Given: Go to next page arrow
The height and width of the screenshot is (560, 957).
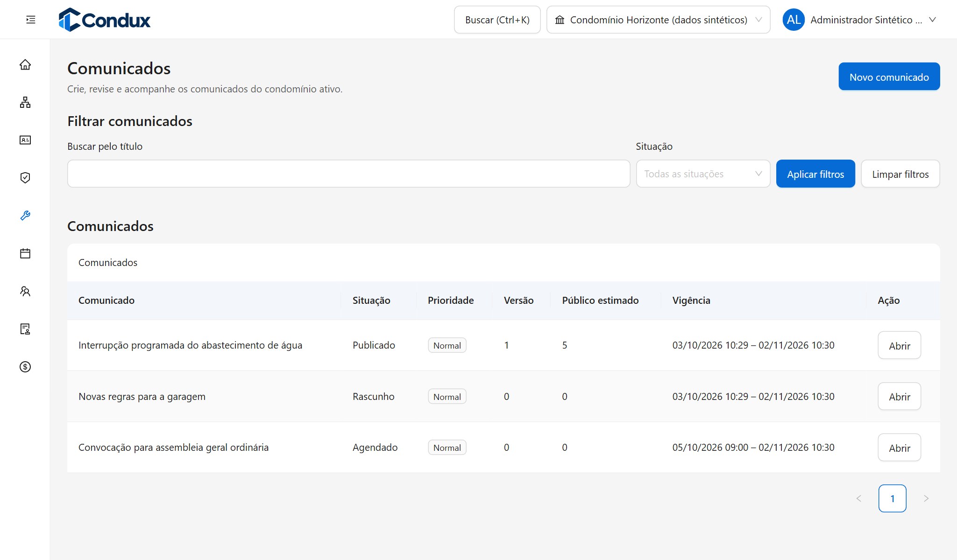Looking at the screenshot, I should coord(926,498).
